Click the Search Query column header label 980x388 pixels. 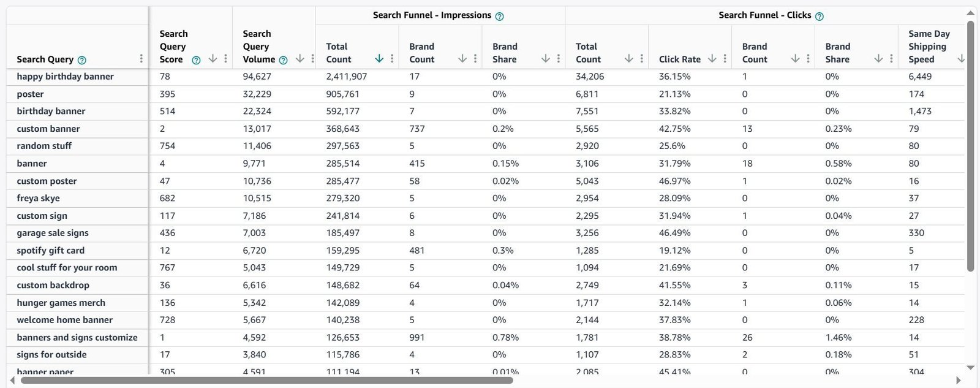[x=45, y=59]
